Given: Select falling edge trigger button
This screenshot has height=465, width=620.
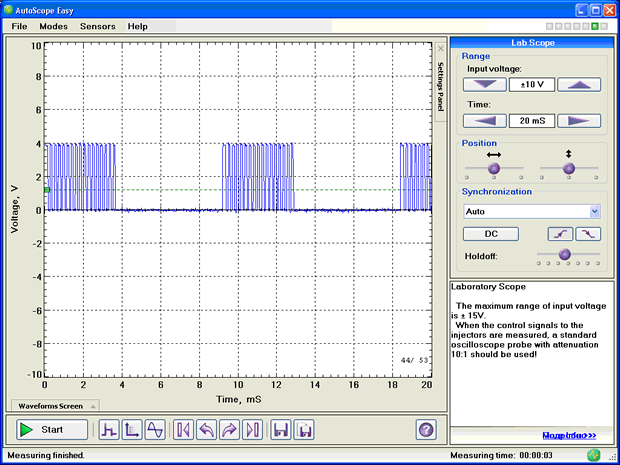Looking at the screenshot, I should point(588,234).
